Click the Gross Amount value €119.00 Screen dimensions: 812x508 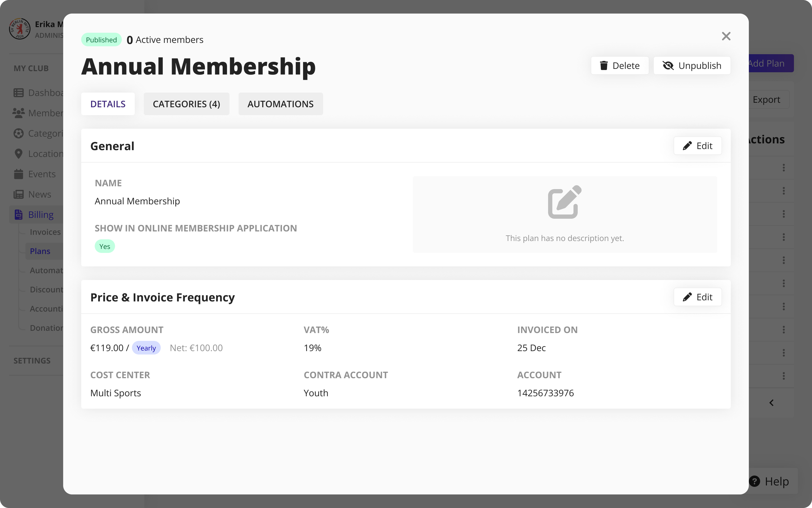coord(107,348)
